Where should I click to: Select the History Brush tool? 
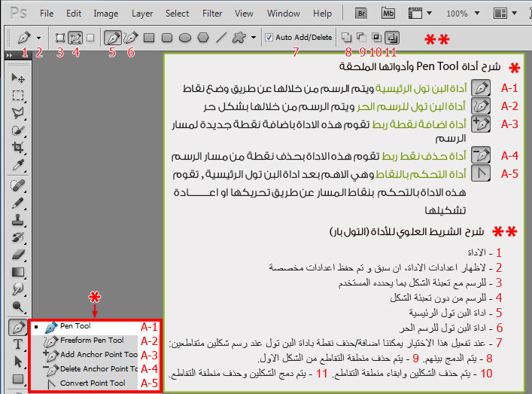pyautogui.click(x=18, y=237)
